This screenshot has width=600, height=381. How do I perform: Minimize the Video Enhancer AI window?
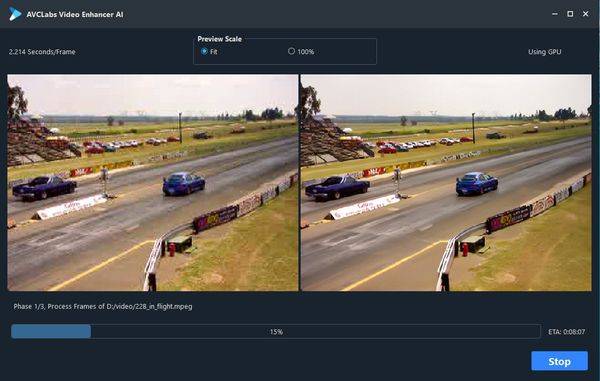coord(555,14)
